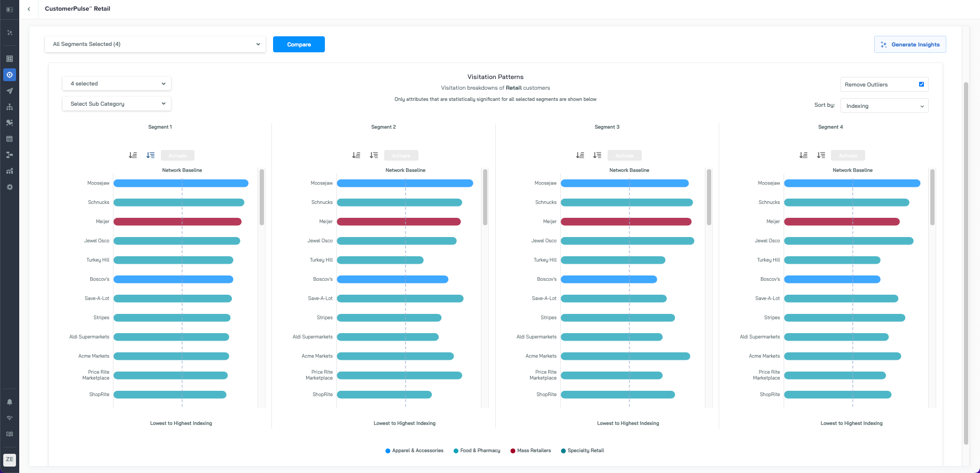The image size is (980, 473).
Task: Click the speed gauge icon in sidebar
Action: pos(10,418)
